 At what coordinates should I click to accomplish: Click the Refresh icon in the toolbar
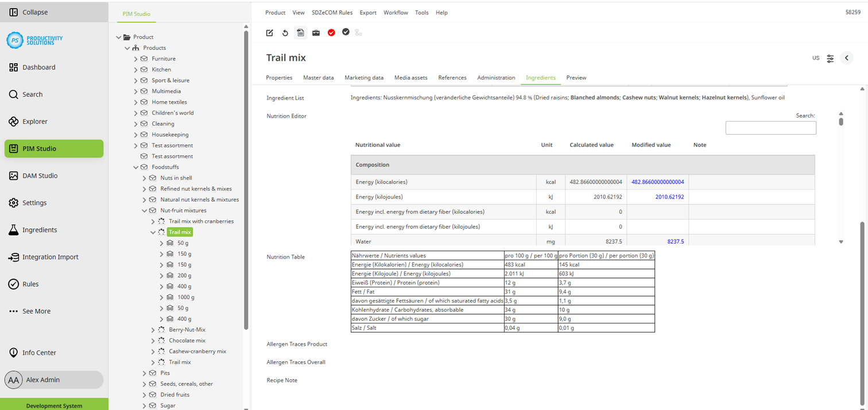tap(285, 33)
